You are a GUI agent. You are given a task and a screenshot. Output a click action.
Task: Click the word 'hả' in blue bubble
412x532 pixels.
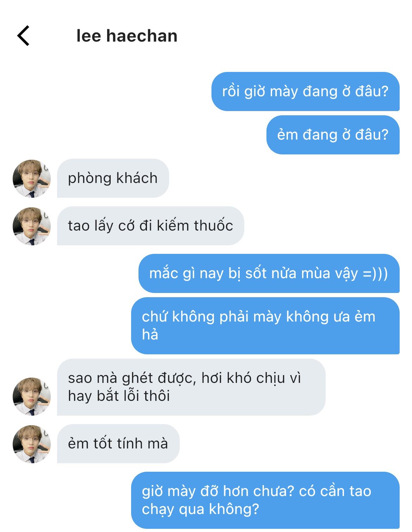tap(150, 334)
